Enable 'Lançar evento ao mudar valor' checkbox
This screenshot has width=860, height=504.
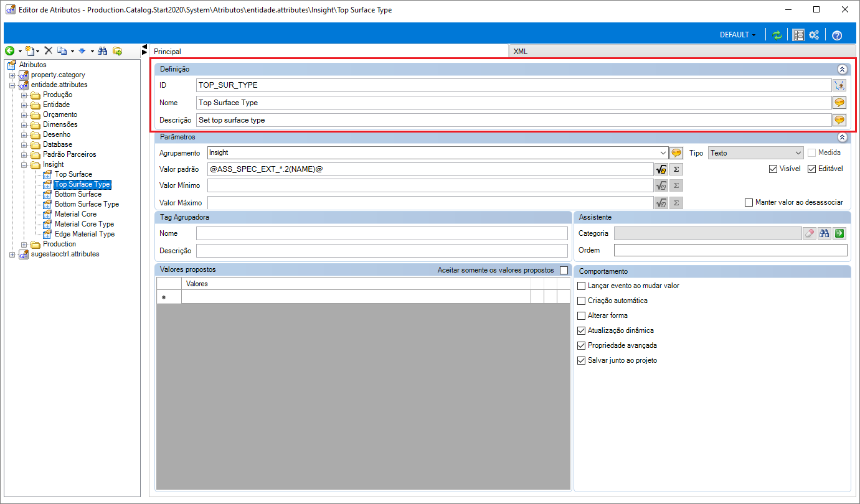[582, 286]
